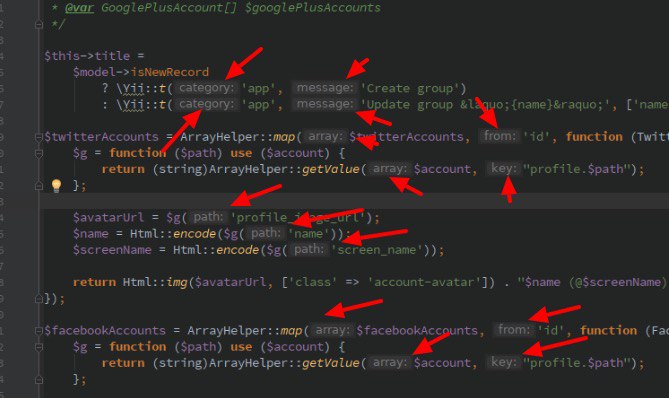This screenshot has width=669, height=398.
Task: Click the 'screen_name' string
Action: click(376, 250)
